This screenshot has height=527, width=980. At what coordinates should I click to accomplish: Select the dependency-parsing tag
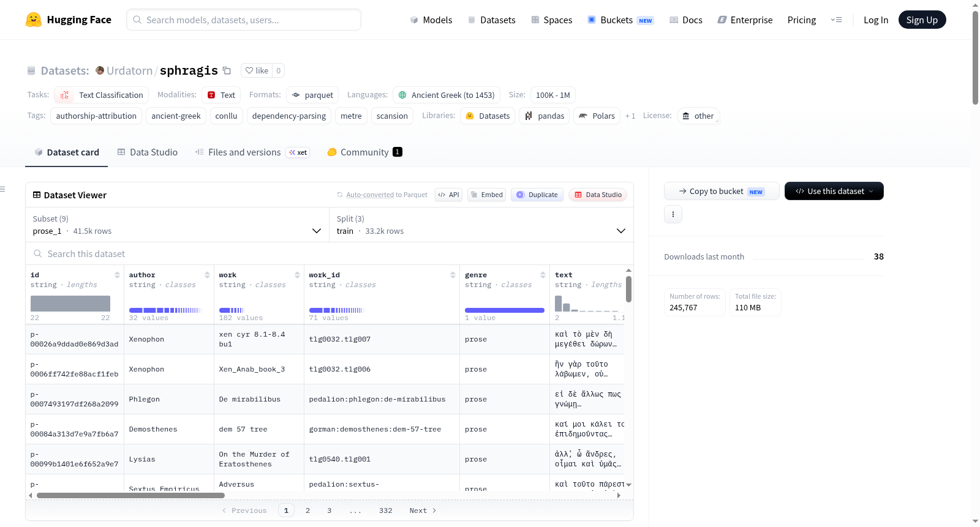pos(289,116)
